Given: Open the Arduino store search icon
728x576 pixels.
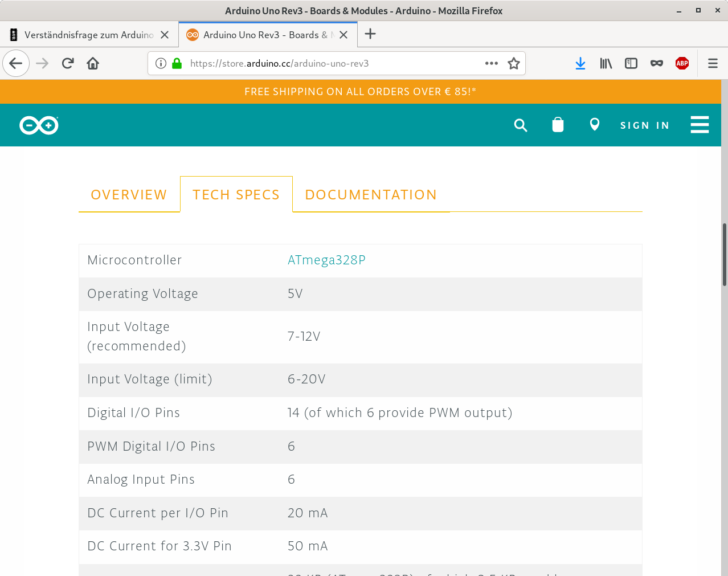Looking at the screenshot, I should coord(521,125).
